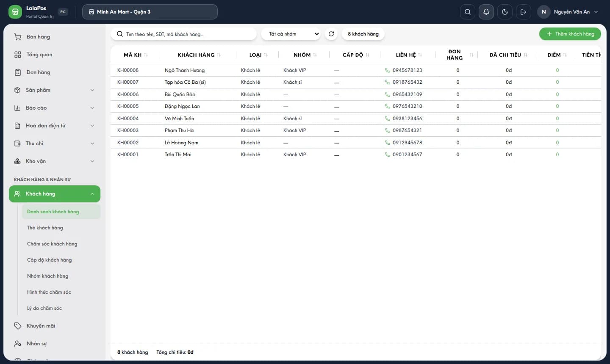Open Tổng quan dashboard
610x364 pixels.
click(x=55, y=55)
